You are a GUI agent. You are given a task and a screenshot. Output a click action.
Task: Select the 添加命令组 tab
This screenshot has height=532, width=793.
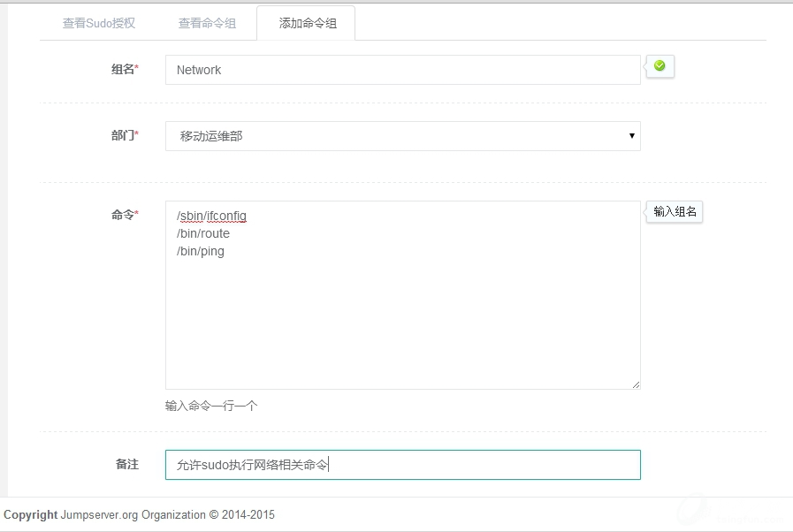[307, 24]
